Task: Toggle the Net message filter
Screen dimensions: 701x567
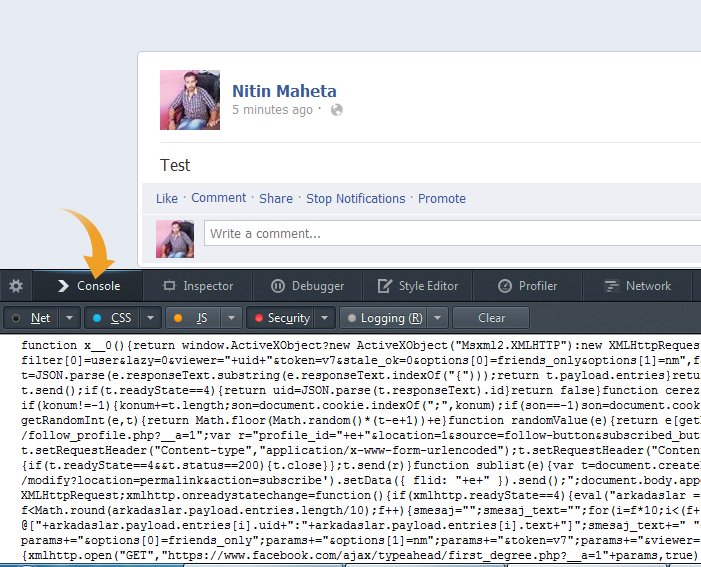Action: pos(31,318)
